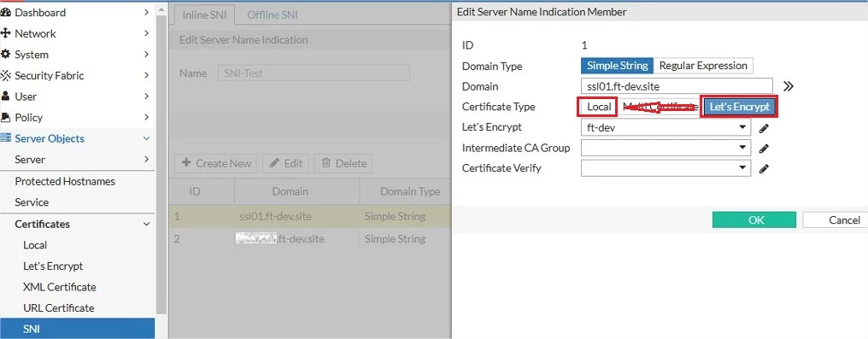
Task: Click pencil icon for Intermediate CA Group
Action: (764, 149)
